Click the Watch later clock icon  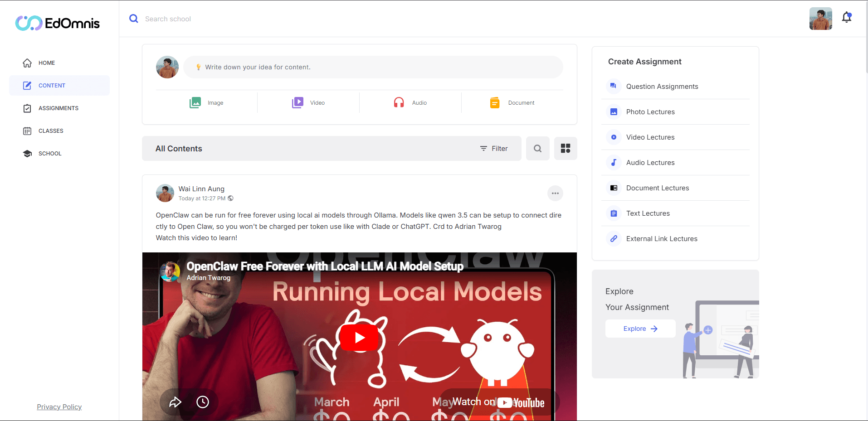[203, 402]
